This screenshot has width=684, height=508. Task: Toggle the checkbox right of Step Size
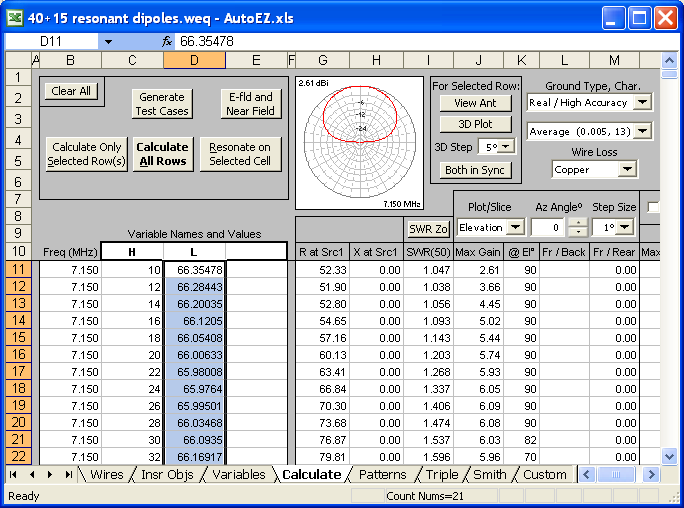coord(654,207)
